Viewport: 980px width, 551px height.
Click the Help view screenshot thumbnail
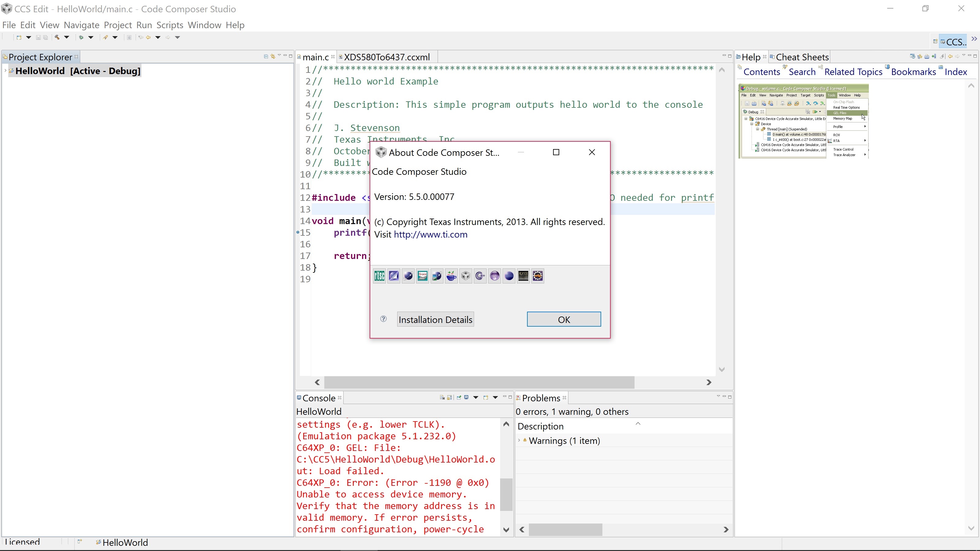804,121
